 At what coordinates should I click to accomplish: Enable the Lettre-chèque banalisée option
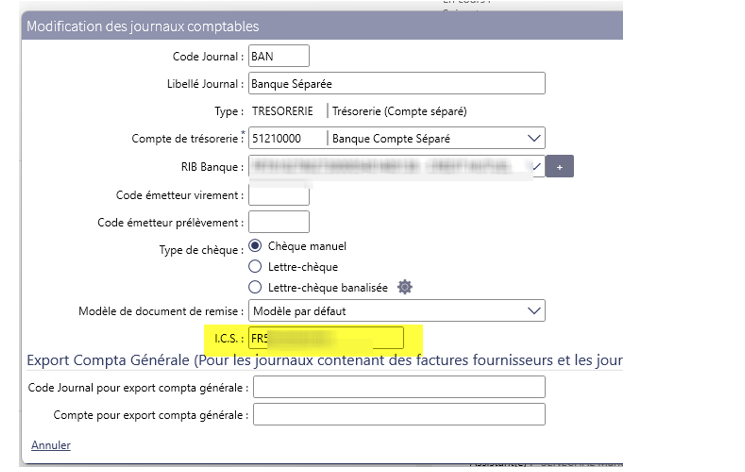[x=254, y=287]
